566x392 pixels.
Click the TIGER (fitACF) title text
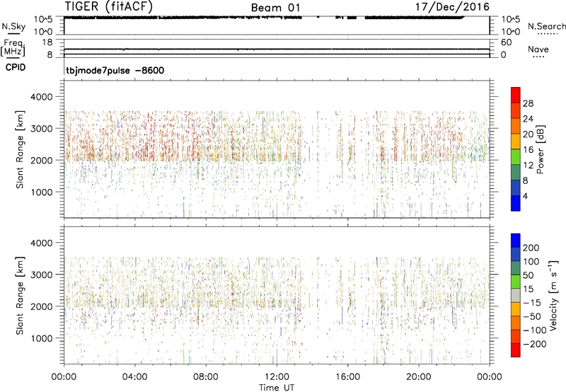tap(109, 7)
